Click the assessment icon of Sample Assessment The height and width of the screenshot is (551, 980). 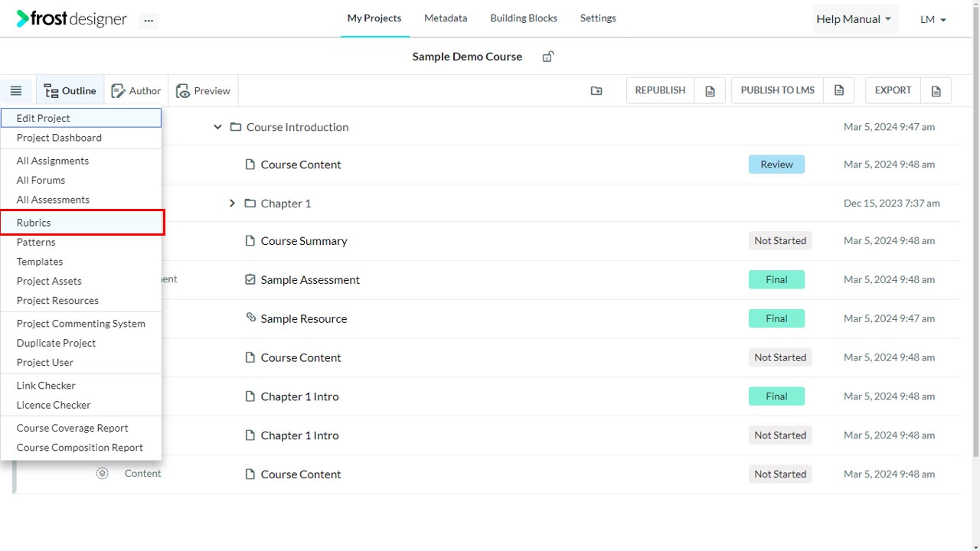250,280
